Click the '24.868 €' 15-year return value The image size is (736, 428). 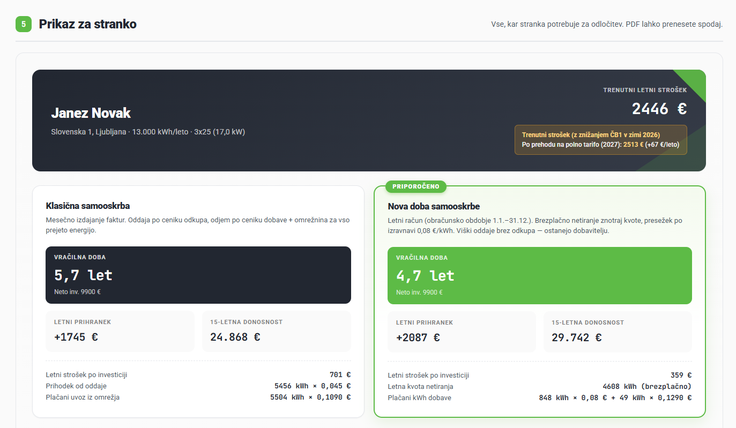coord(235,337)
